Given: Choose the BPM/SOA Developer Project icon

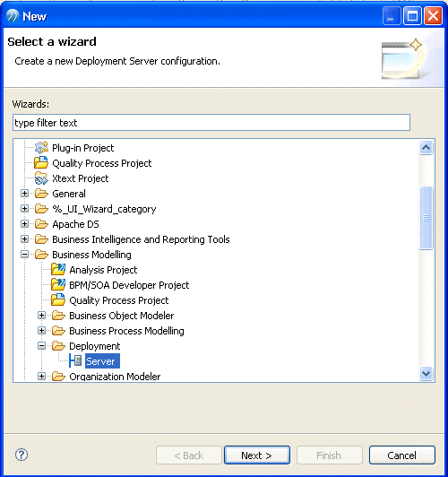Looking at the screenshot, I should [x=58, y=285].
